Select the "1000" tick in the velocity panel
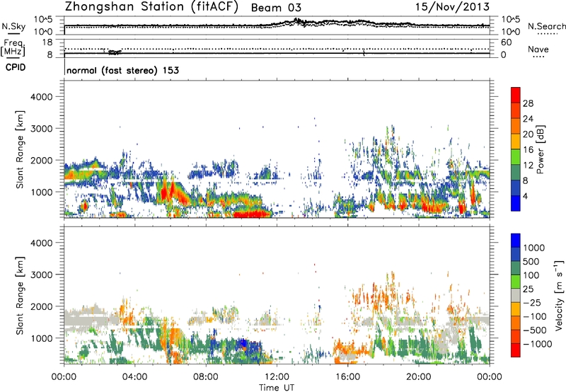566x392 pixels. coord(42,338)
